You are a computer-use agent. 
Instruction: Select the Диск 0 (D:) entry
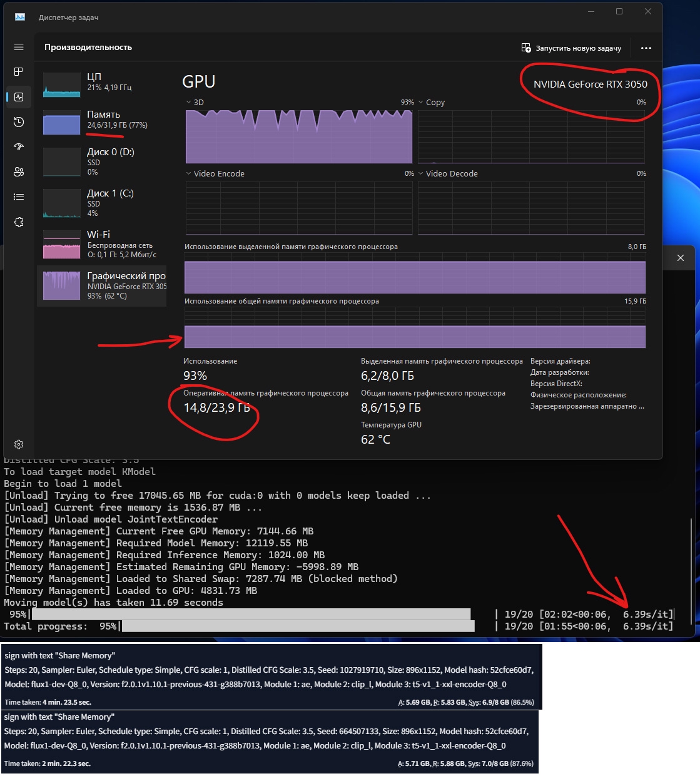(101, 161)
